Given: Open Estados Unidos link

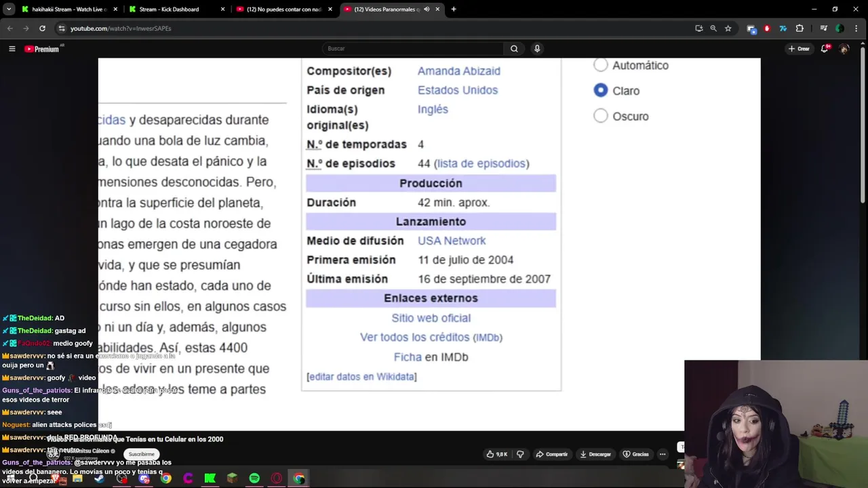Looking at the screenshot, I should (x=458, y=90).
